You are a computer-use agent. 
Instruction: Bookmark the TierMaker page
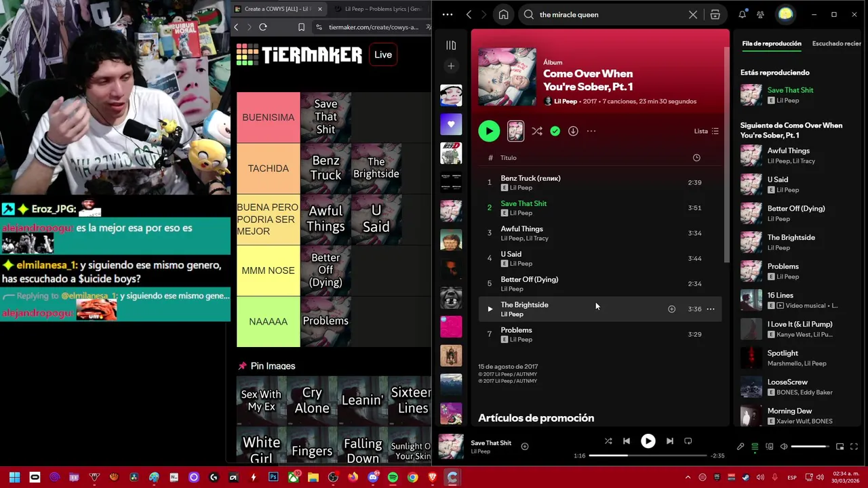(x=301, y=27)
